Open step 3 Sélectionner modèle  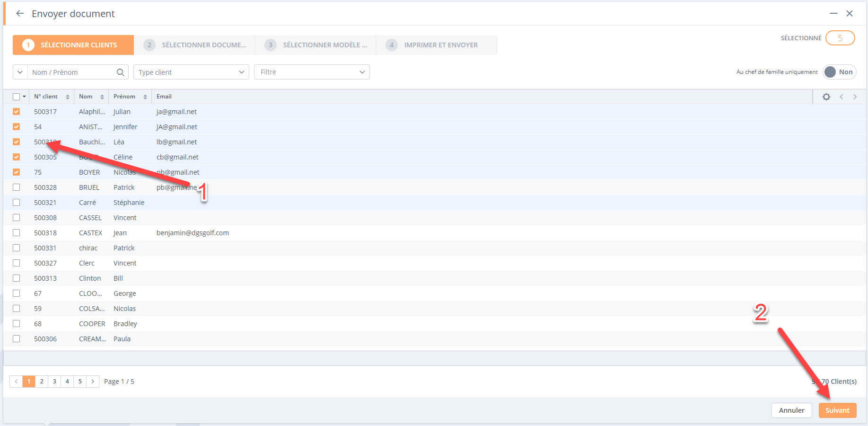[x=316, y=45]
